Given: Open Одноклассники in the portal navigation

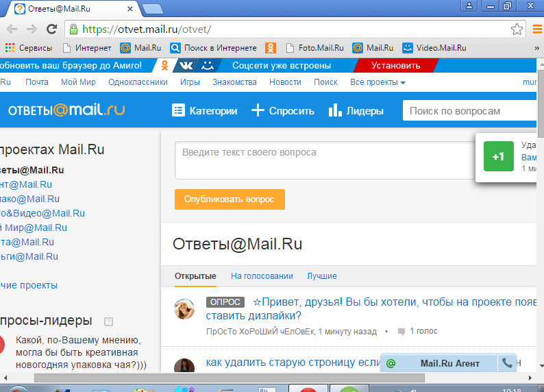Looking at the screenshot, I should tap(138, 82).
